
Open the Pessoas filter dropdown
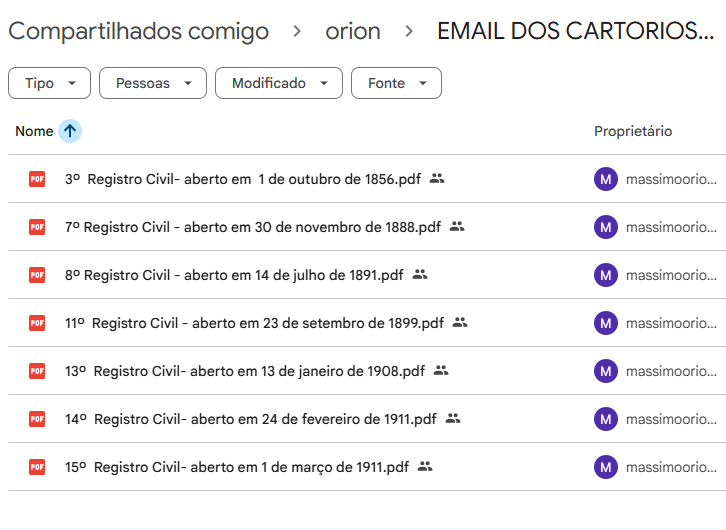point(152,84)
